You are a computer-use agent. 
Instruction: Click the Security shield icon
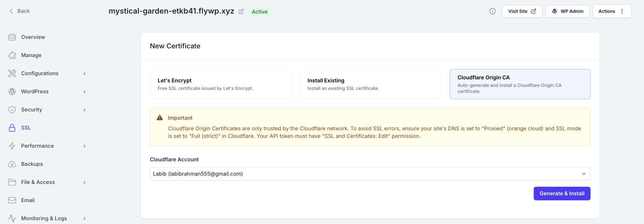click(12, 110)
